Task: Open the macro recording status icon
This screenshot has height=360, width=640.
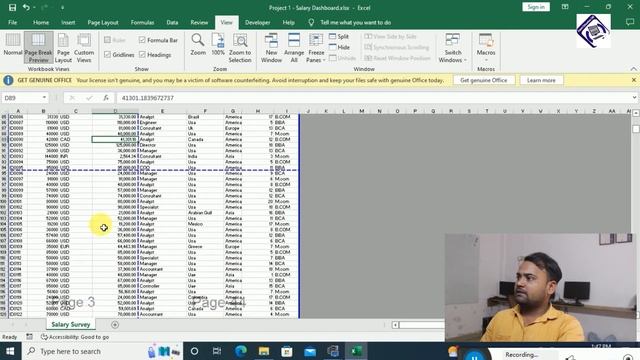Action: [x=29, y=337]
